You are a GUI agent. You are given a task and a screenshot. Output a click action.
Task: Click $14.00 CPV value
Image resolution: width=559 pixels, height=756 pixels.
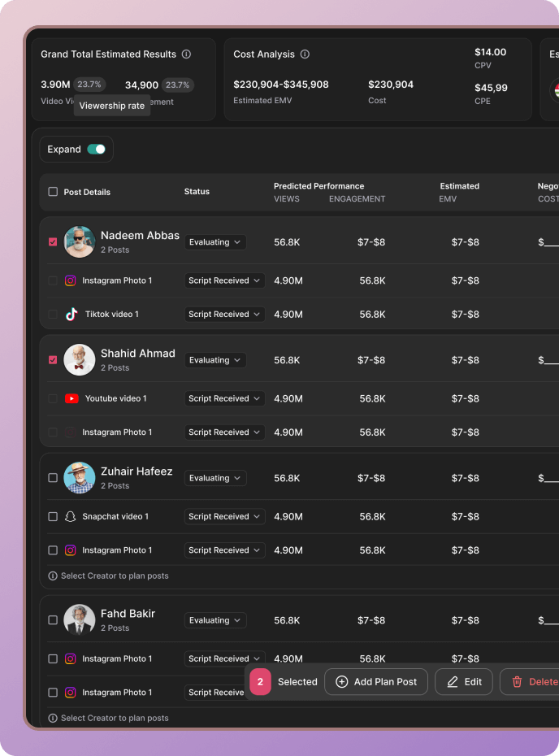[x=491, y=52]
